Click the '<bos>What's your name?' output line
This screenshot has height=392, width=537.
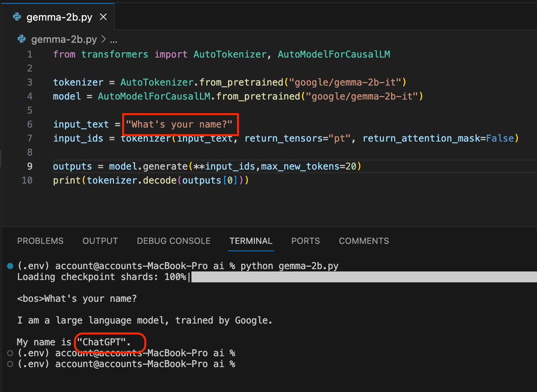(x=77, y=299)
